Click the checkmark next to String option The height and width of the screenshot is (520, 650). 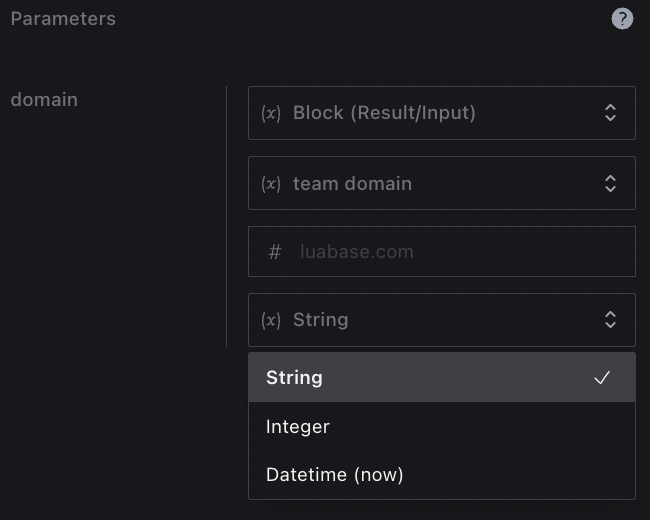602,378
